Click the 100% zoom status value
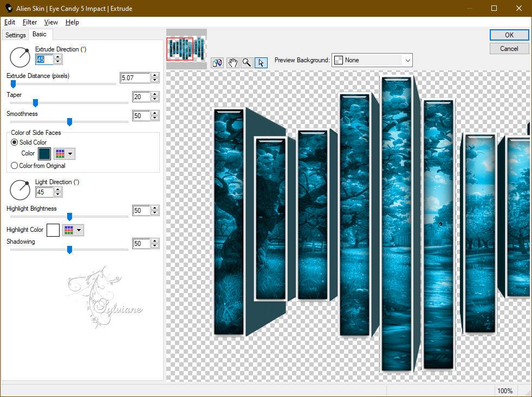This screenshot has width=532, height=397. tap(505, 391)
